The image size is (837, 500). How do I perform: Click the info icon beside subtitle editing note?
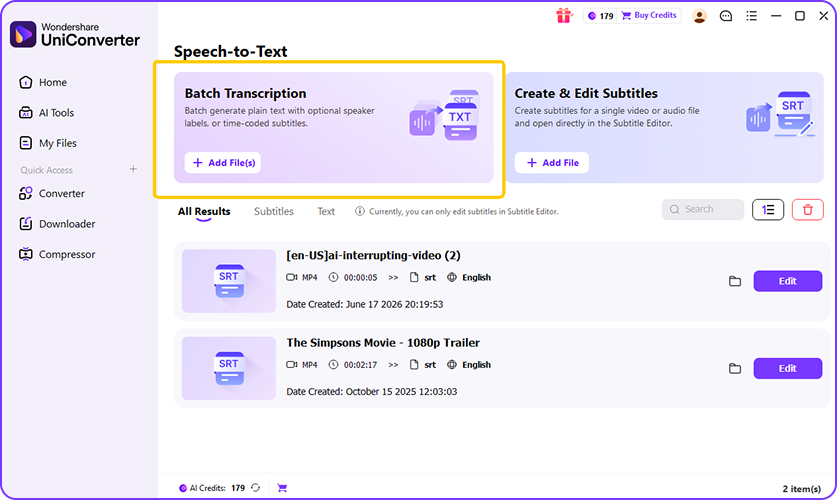coord(360,211)
